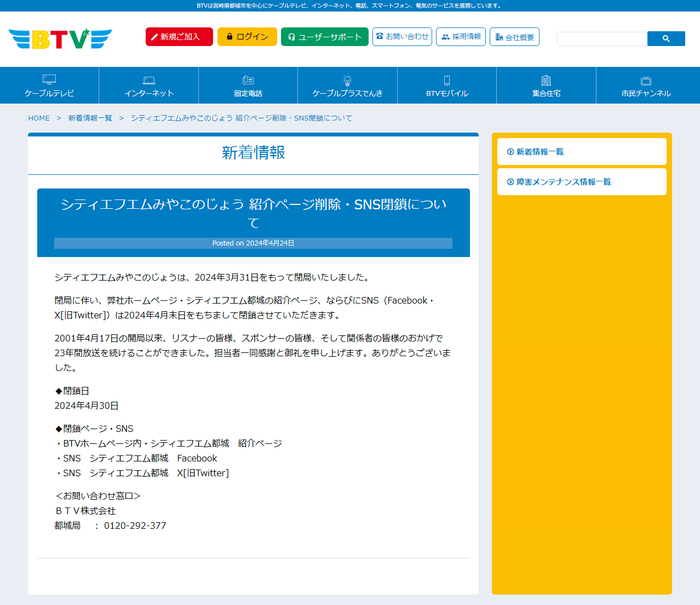Click the site search input field
700x605 pixels.
[602, 38]
